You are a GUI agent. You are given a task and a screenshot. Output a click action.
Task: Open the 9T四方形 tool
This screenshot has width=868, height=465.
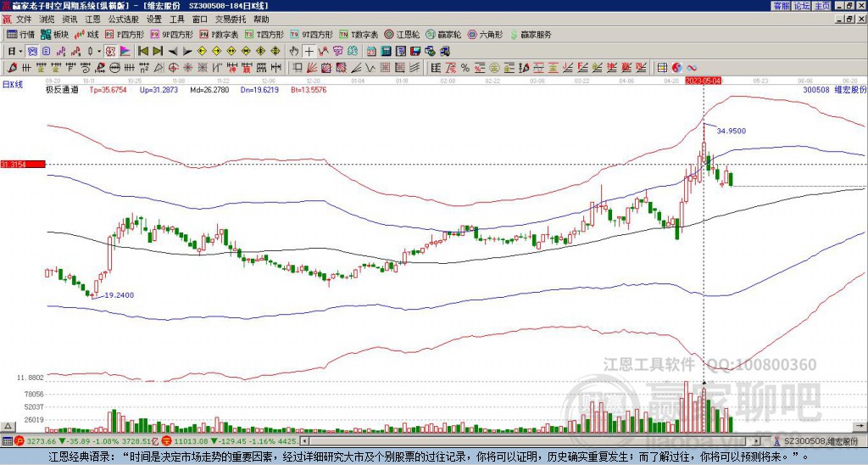click(x=312, y=34)
